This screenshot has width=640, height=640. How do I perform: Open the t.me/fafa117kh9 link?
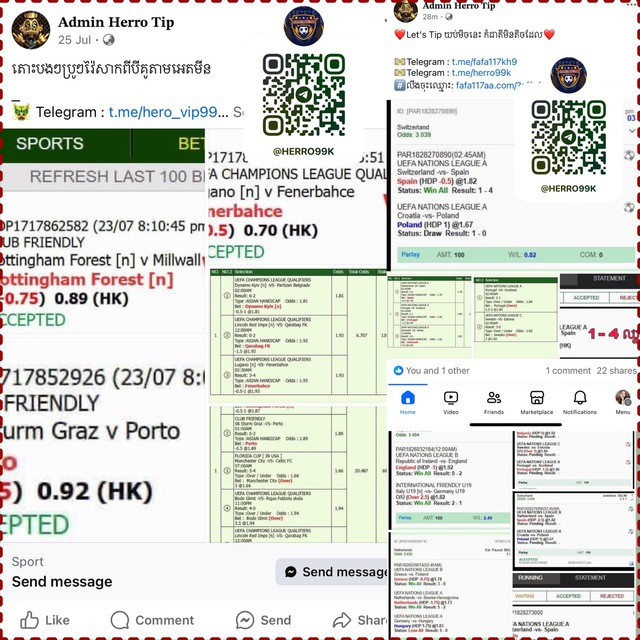[x=484, y=62]
